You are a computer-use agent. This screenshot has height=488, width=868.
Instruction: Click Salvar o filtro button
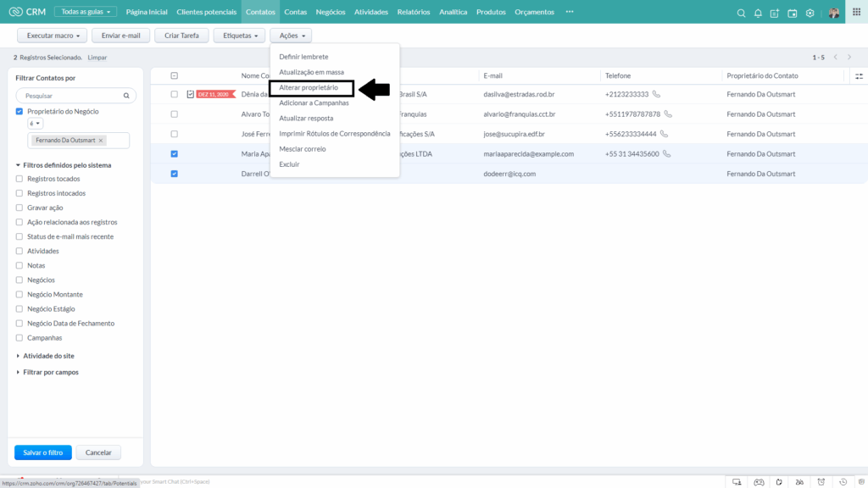[43, 452]
